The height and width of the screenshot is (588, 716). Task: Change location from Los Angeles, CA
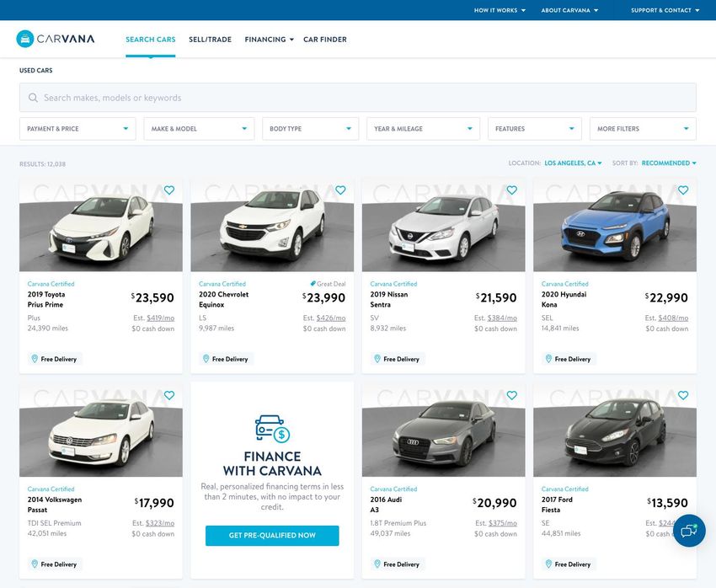tap(573, 163)
